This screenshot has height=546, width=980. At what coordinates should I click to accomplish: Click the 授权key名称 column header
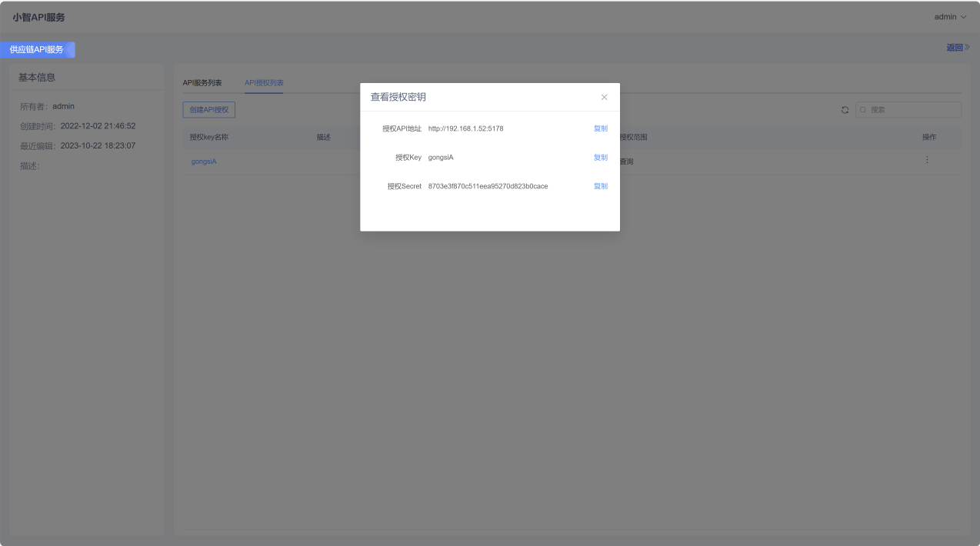point(209,138)
